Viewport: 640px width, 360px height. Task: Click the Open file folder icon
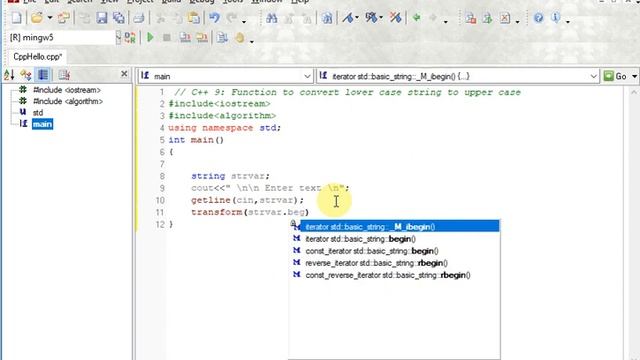37,18
